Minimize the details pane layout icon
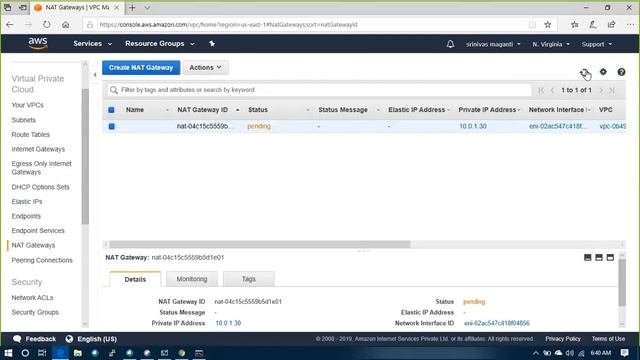Image resolution: width=640 pixels, height=360 pixels. (x=587, y=258)
